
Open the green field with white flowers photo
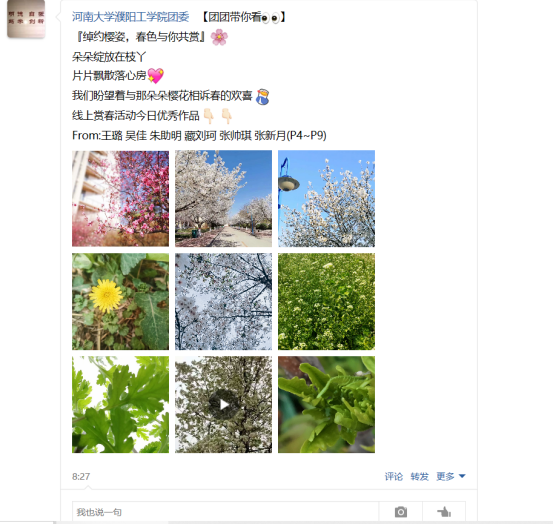tap(326, 301)
